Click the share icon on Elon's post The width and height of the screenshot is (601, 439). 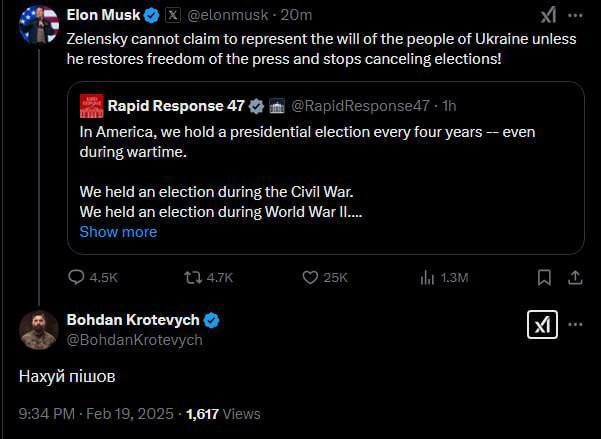pos(575,277)
